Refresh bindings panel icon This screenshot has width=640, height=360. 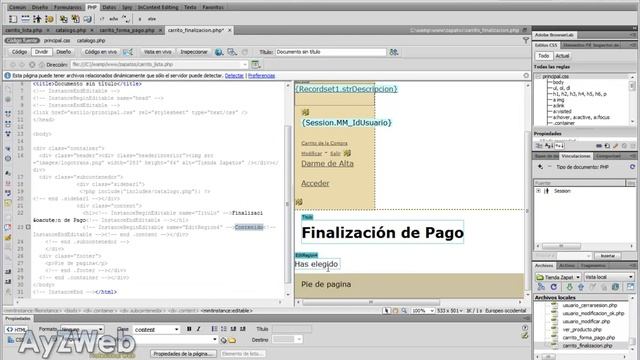pyautogui.click(x=632, y=167)
